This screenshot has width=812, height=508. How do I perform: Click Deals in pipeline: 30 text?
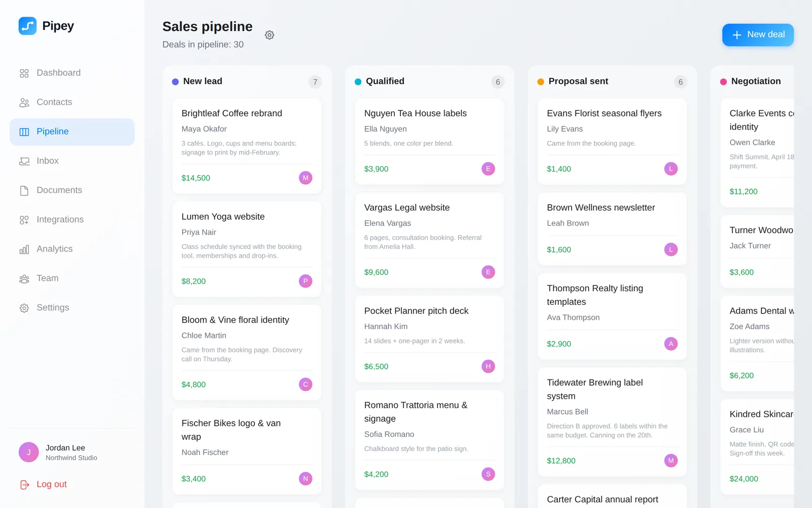point(203,45)
